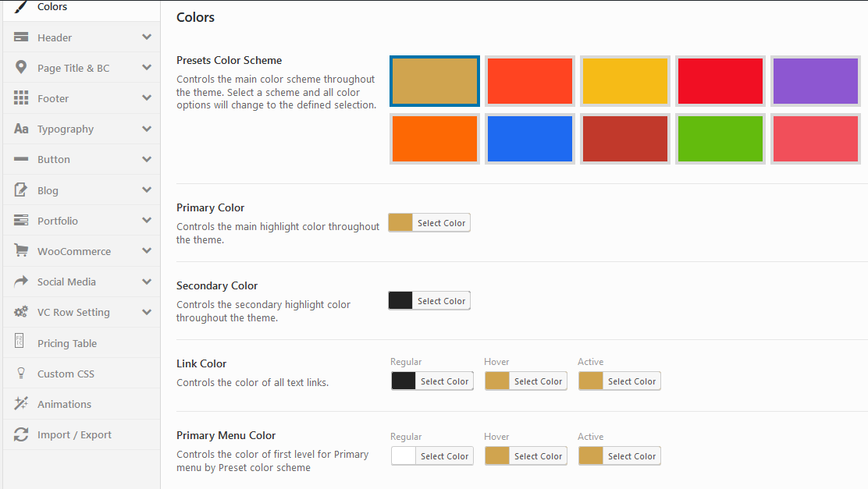Expand the Blog section chevron

pyautogui.click(x=147, y=190)
